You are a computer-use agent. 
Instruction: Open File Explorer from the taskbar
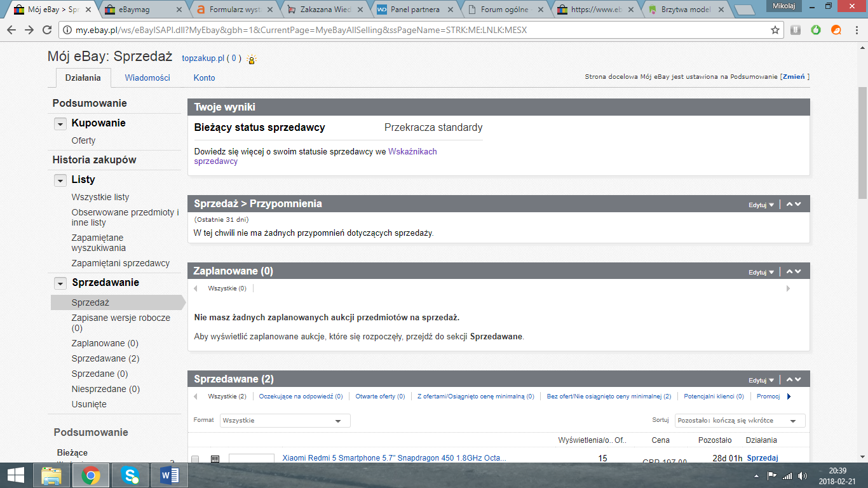click(x=51, y=475)
